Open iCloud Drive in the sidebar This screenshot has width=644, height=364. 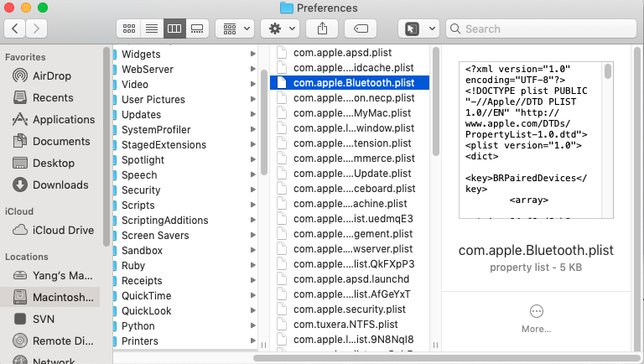54,230
